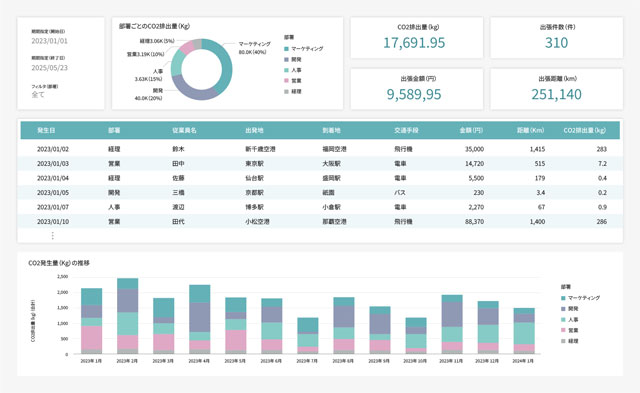Click the CO2排出量 17,691.95 KPI card
This screenshot has height=393, width=640.
(x=417, y=38)
